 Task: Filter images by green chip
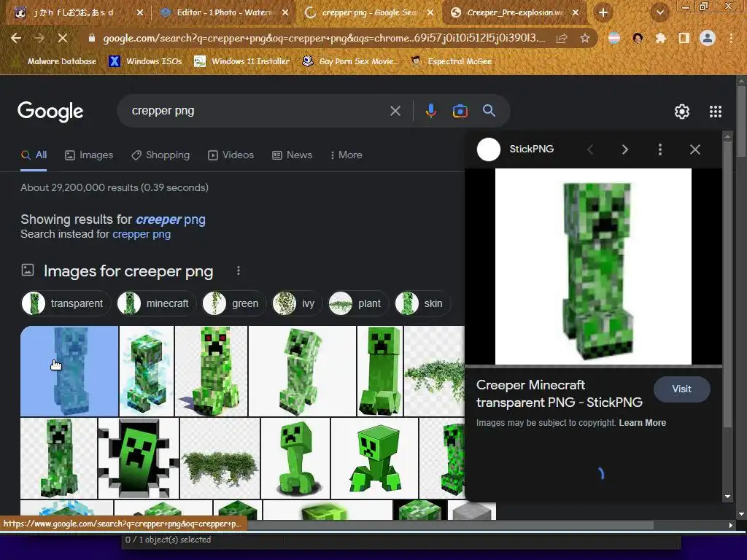[233, 303]
